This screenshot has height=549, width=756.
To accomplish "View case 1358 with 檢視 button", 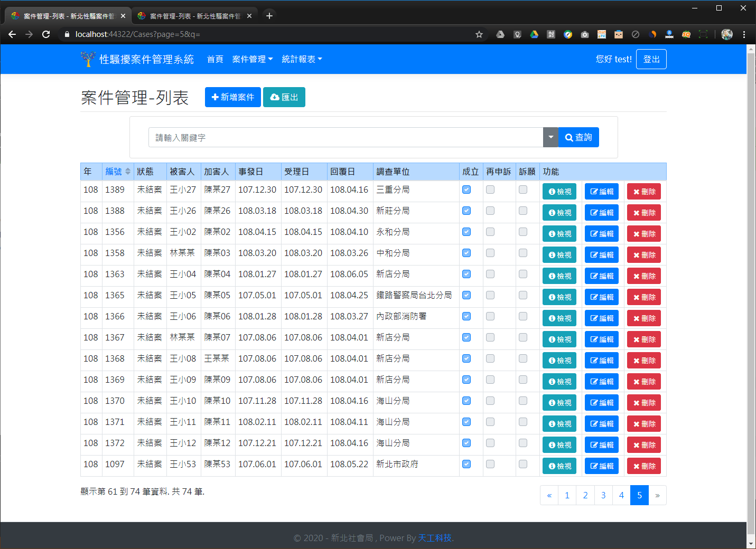I will click(559, 255).
